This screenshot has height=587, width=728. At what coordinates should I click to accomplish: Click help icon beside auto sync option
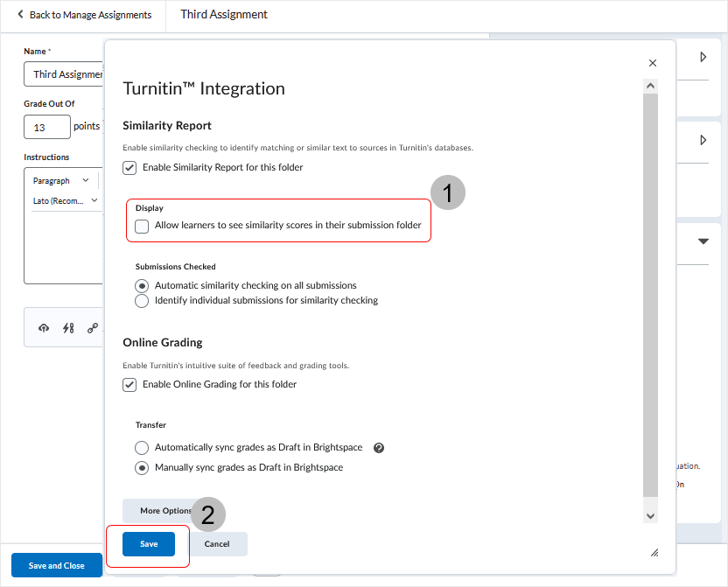379,448
